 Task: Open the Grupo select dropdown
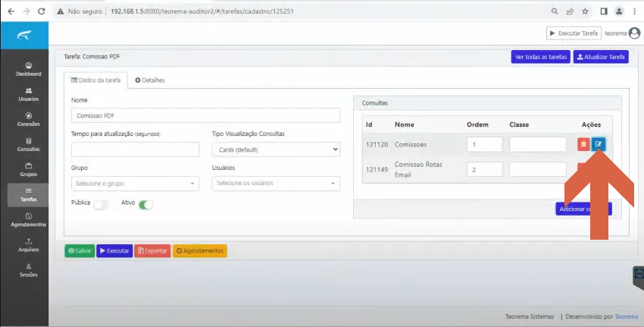(135, 184)
